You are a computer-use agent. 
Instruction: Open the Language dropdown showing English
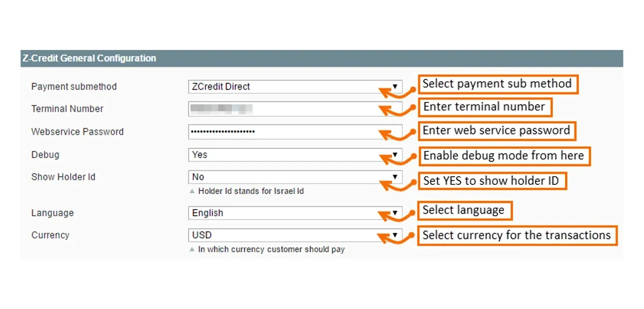(295, 213)
